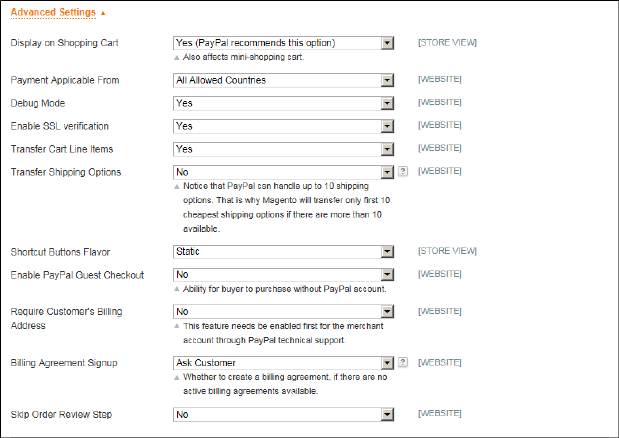Screen dimensions: 619x438
Task: Open Require Customer's Billing Address dropdown
Action: pos(283,312)
